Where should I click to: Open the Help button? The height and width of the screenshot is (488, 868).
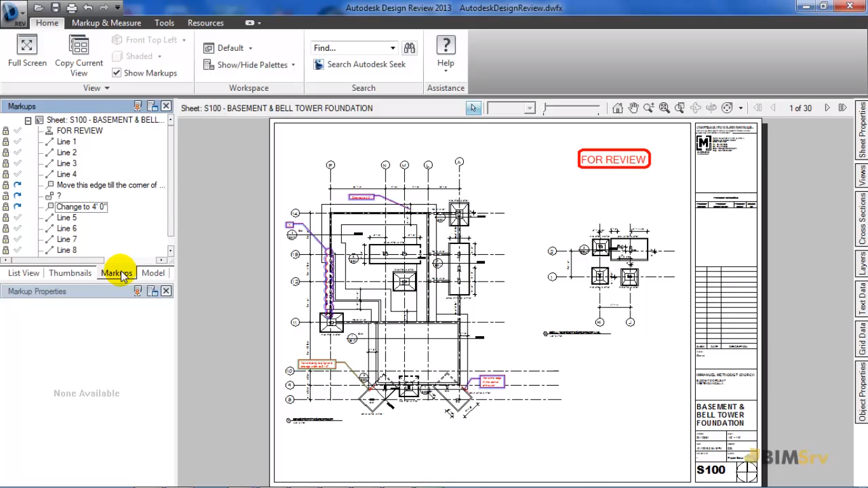(x=445, y=54)
